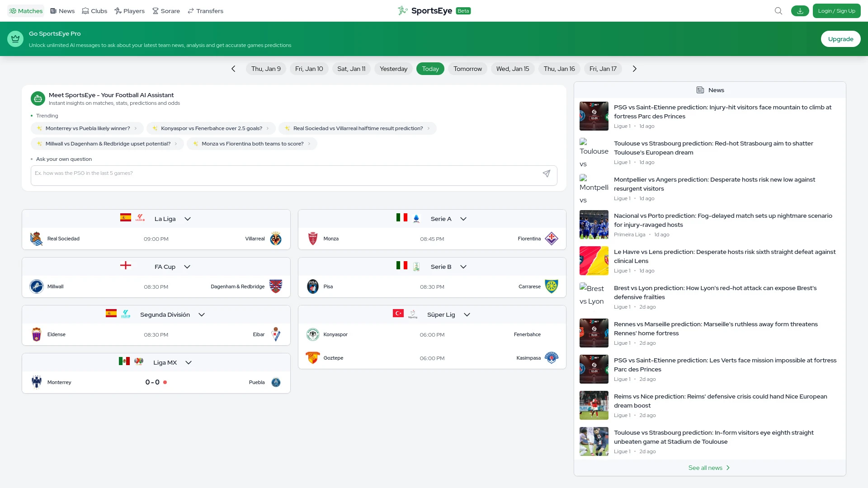Click the SportsEye logo icon

click(x=402, y=10)
